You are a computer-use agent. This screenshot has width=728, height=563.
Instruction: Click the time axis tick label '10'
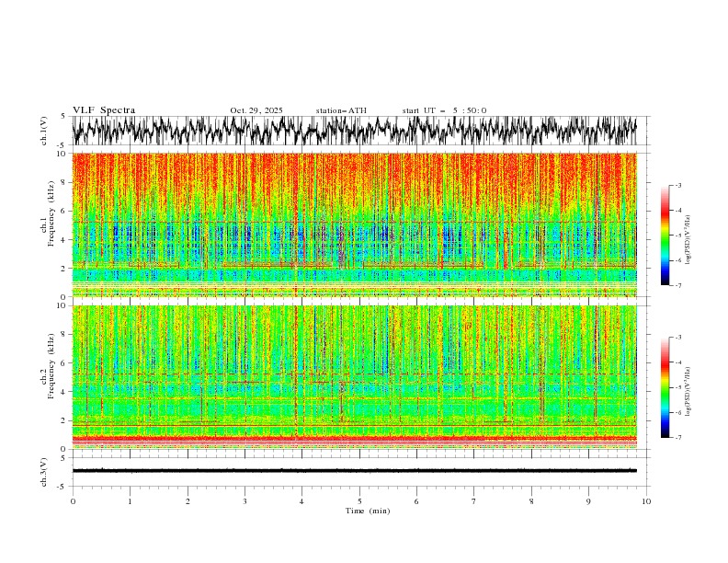646,501
